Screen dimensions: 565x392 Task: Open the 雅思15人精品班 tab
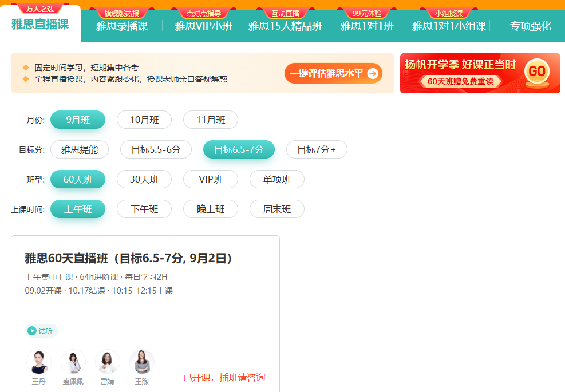(285, 26)
